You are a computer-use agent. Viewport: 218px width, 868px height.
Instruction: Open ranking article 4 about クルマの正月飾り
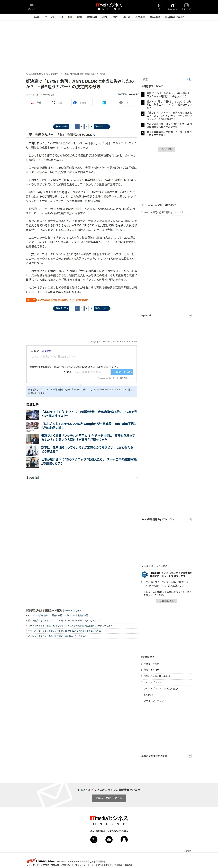(169, 125)
